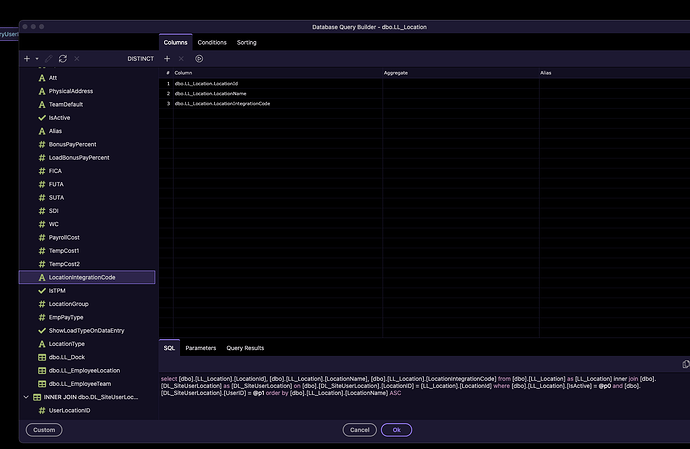
Task: Click inside the generated SQL text
Action: (x=408, y=386)
